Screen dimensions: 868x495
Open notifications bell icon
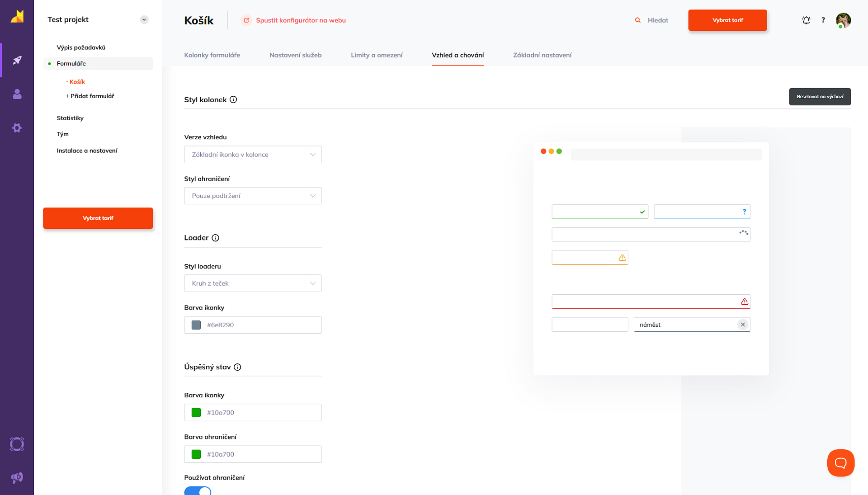tap(806, 20)
